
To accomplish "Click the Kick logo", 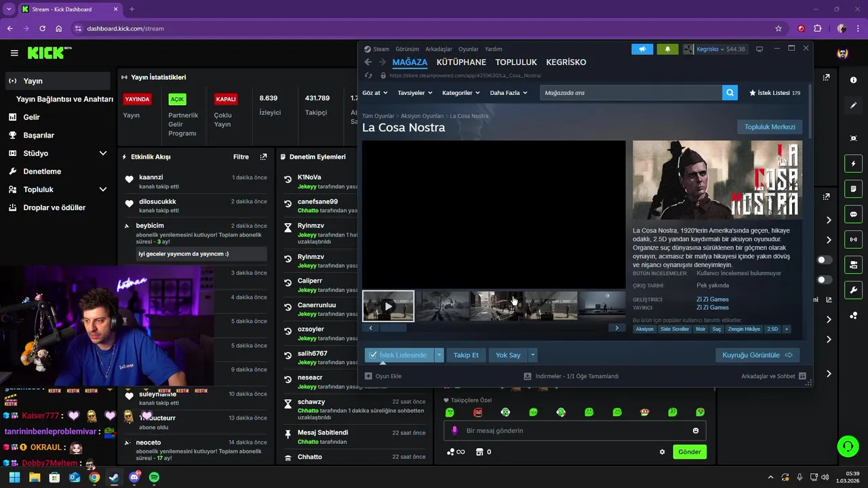I will click(x=50, y=53).
